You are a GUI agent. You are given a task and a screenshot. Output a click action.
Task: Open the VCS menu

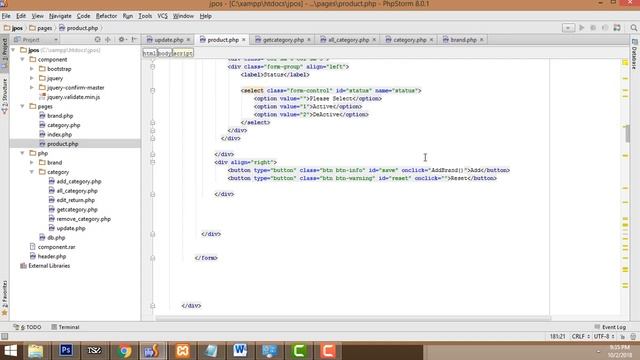(162, 16)
